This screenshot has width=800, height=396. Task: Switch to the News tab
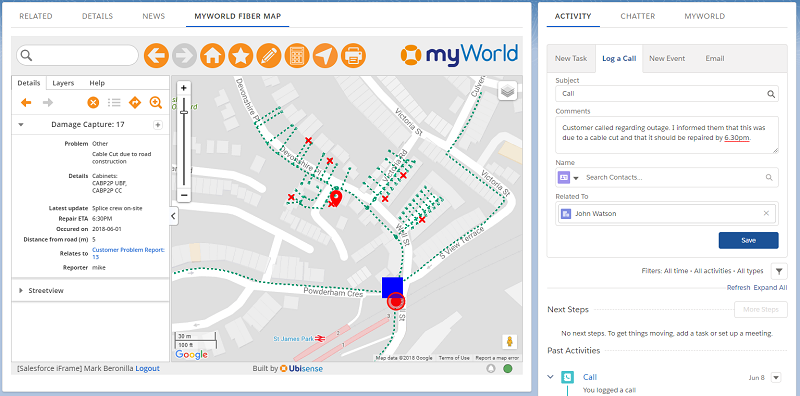click(x=154, y=16)
